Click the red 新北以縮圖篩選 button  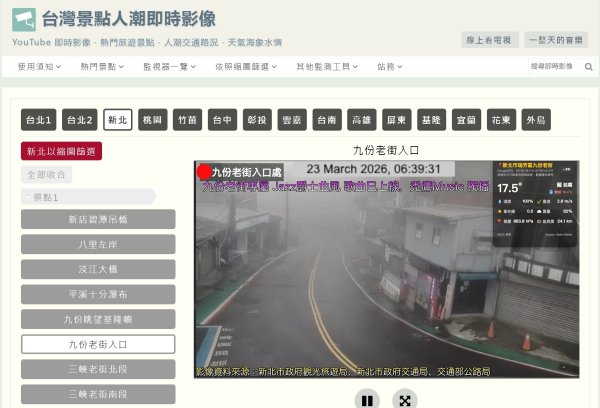[61, 151]
